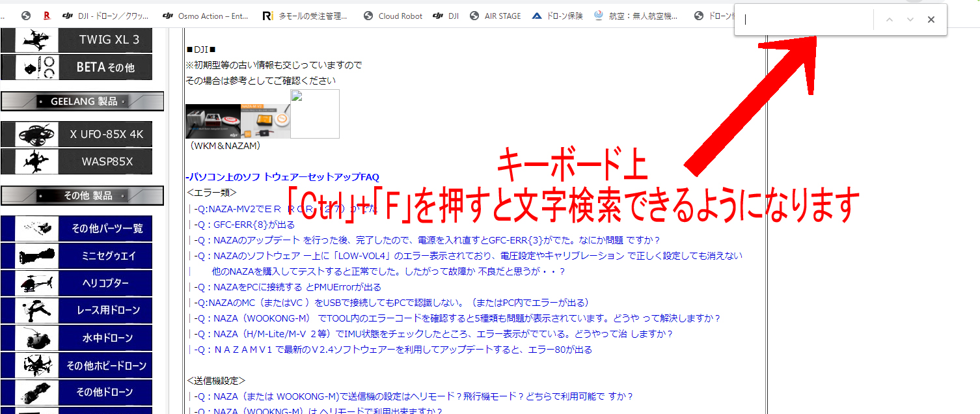Open FAQ about WOOKONG-M TOOL five error codes
The height and width of the screenshot is (414, 980).
pos(457,318)
